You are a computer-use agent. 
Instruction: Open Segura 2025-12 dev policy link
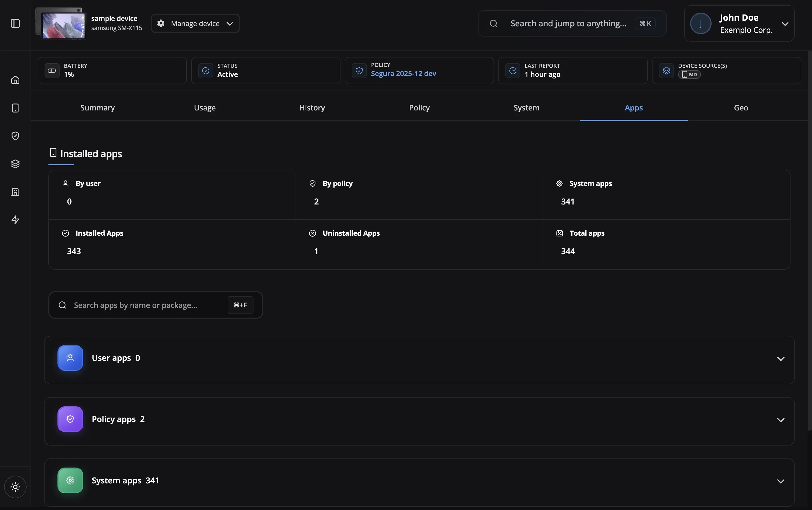404,74
